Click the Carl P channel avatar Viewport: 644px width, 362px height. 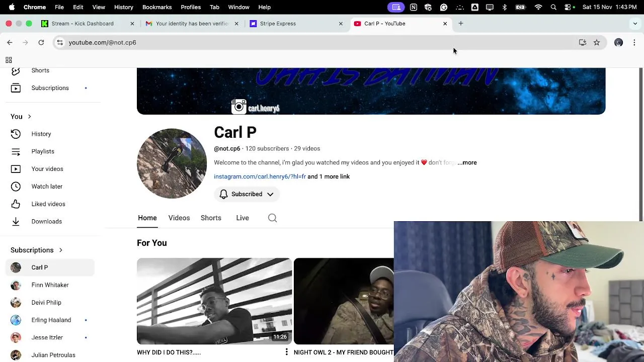click(x=172, y=163)
